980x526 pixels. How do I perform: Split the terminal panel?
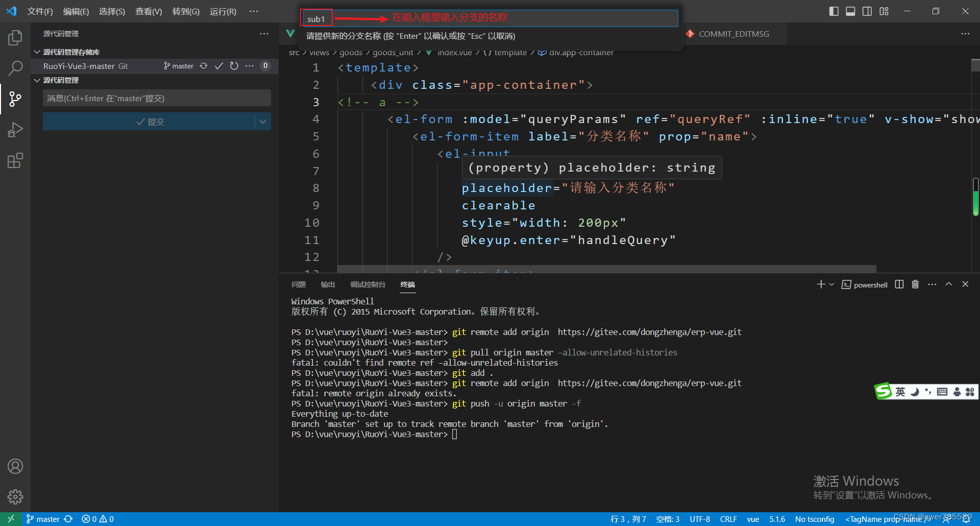point(899,284)
